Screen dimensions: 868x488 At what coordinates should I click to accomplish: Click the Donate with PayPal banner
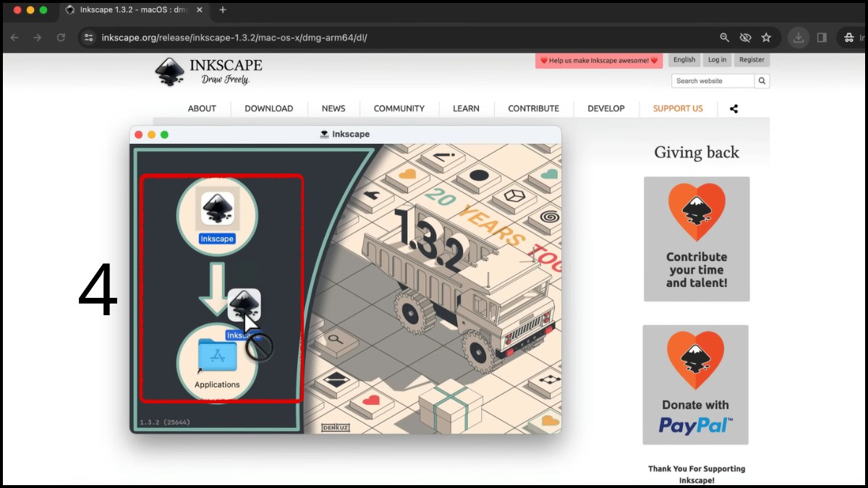[696, 385]
